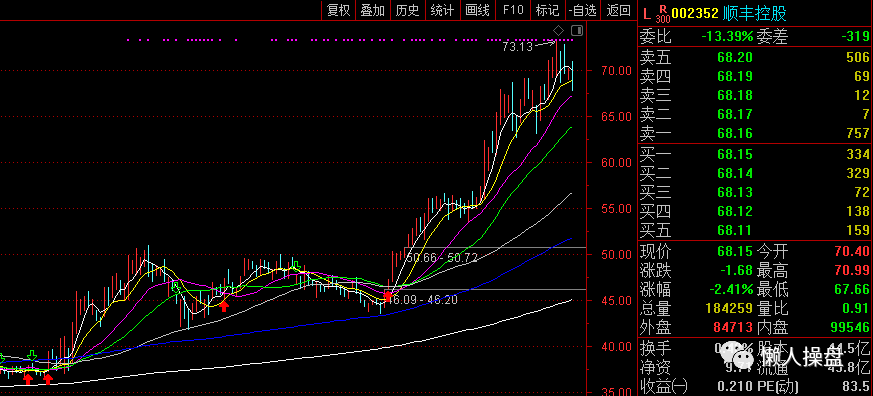This screenshot has height=396, width=873.
Task: Open the 统计 statistics tool
Action: tap(442, 9)
